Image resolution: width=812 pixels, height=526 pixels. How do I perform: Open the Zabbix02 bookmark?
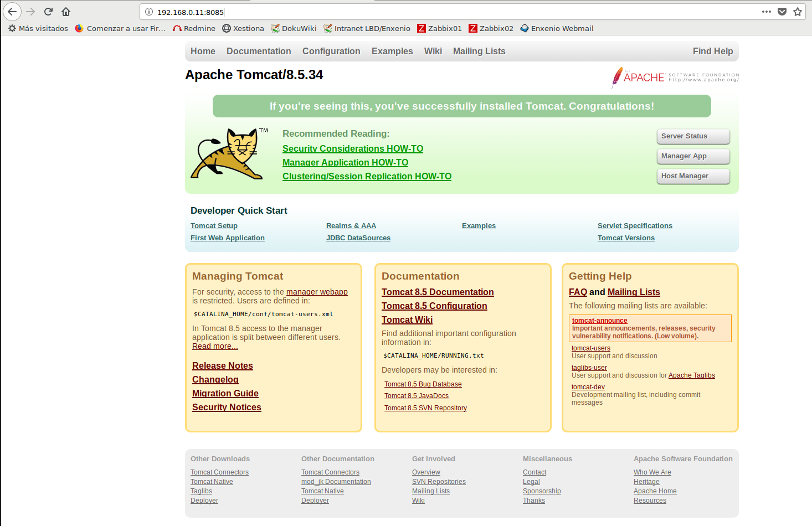coord(491,28)
